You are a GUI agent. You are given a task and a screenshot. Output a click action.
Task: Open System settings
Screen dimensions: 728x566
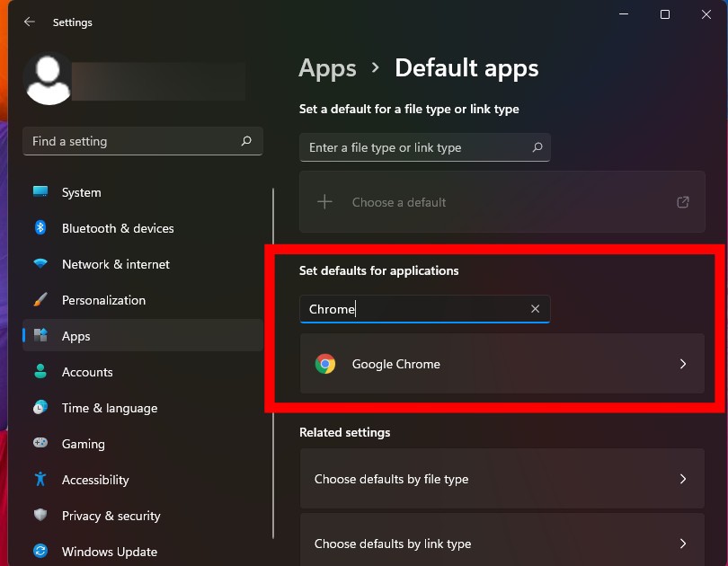click(143, 192)
